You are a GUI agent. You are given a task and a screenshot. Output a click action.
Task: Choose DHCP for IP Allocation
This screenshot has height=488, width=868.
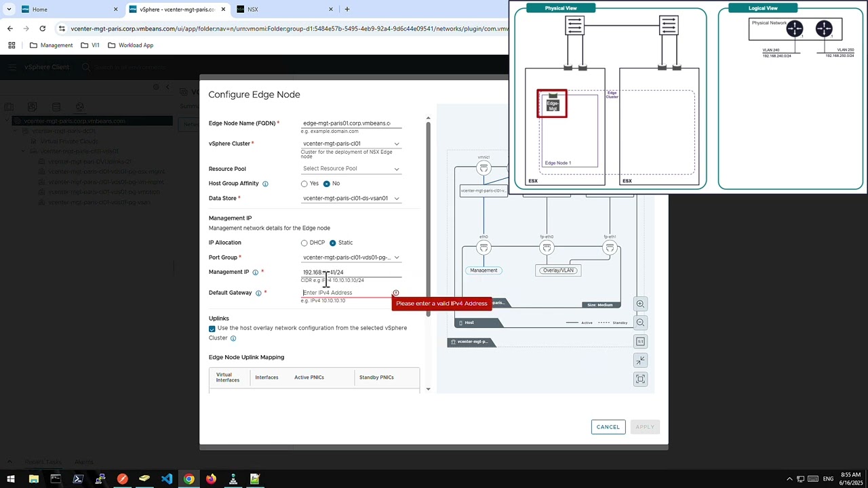[x=304, y=243]
